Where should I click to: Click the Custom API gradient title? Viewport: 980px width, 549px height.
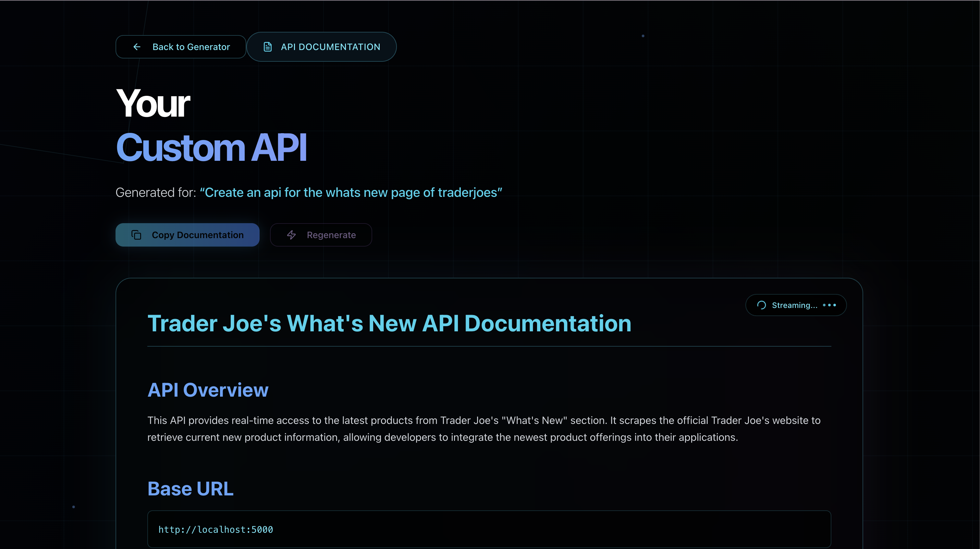click(211, 148)
